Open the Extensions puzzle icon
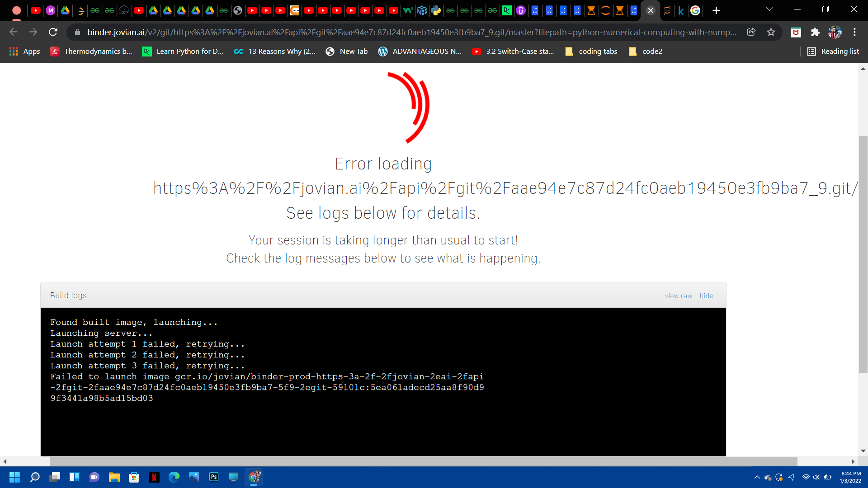The height and width of the screenshot is (488, 868). tap(815, 32)
